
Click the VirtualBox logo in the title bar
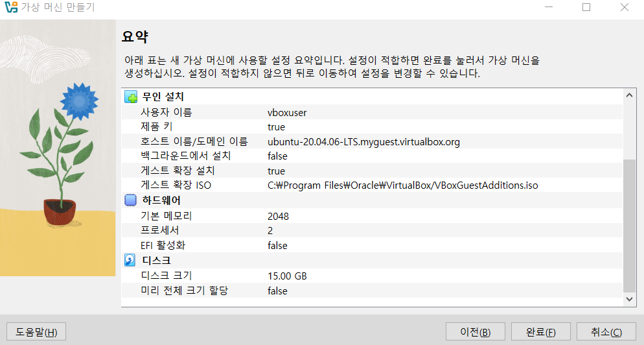(x=11, y=7)
